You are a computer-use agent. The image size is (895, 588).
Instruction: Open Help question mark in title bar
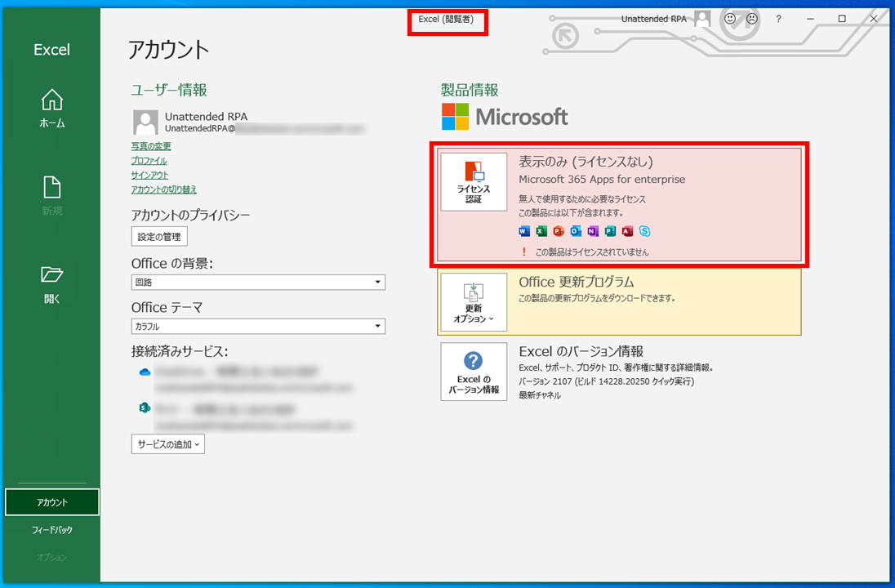pos(778,19)
